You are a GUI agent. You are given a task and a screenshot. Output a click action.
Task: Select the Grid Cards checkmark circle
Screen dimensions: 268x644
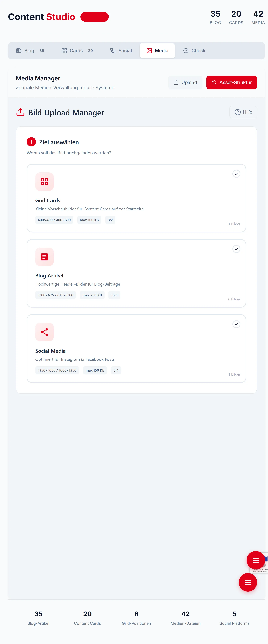point(236,174)
